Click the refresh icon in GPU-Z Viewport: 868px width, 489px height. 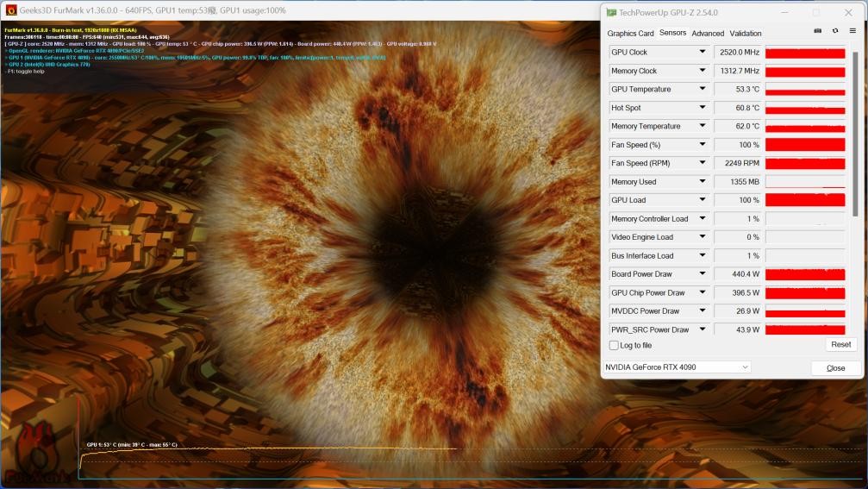(835, 31)
